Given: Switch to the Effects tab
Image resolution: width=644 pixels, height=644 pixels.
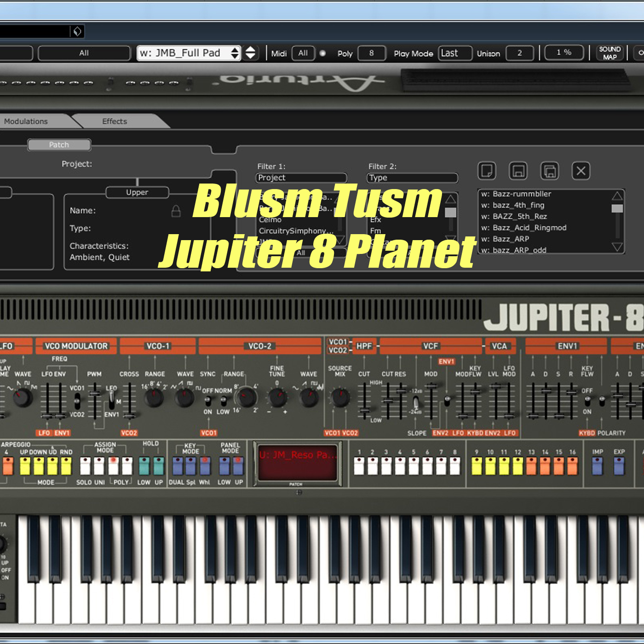Looking at the screenshot, I should click(x=115, y=121).
